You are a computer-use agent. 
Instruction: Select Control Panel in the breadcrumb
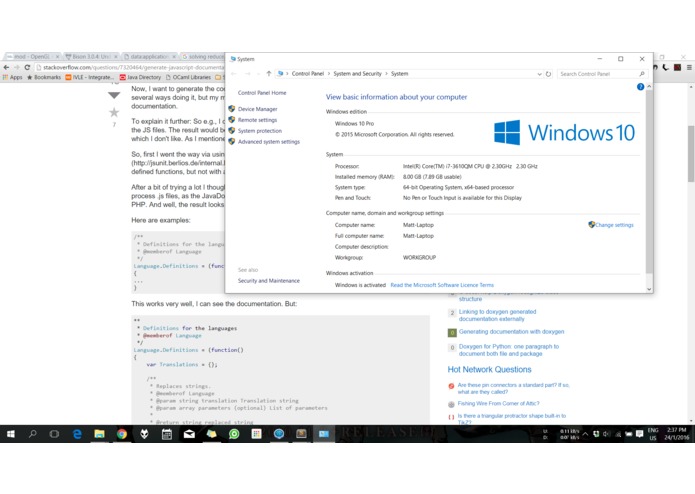[308, 74]
